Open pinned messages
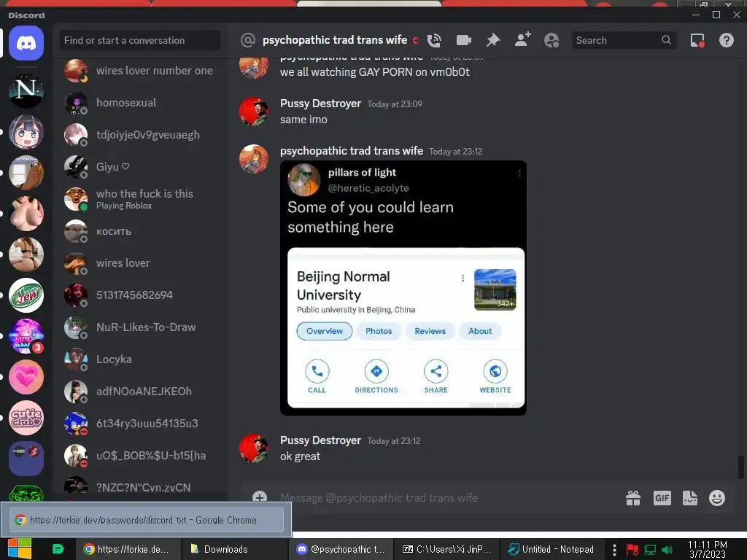Viewport: 747px width, 560px height. 493,41
